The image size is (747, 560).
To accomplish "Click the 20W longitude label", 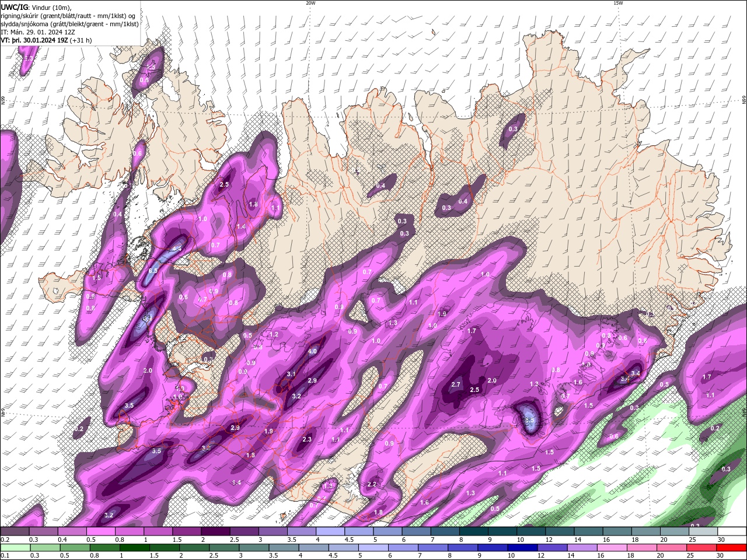I will [x=310, y=3].
